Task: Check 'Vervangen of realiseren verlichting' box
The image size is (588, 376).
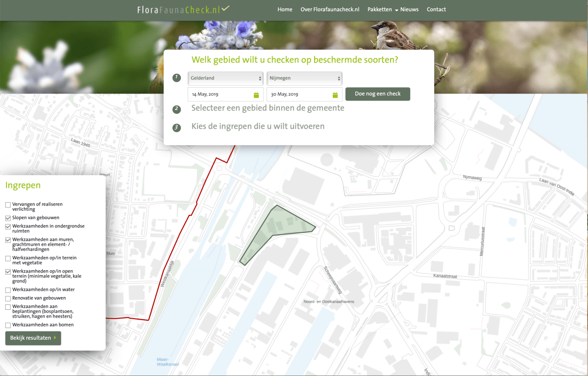Action: [8, 204]
